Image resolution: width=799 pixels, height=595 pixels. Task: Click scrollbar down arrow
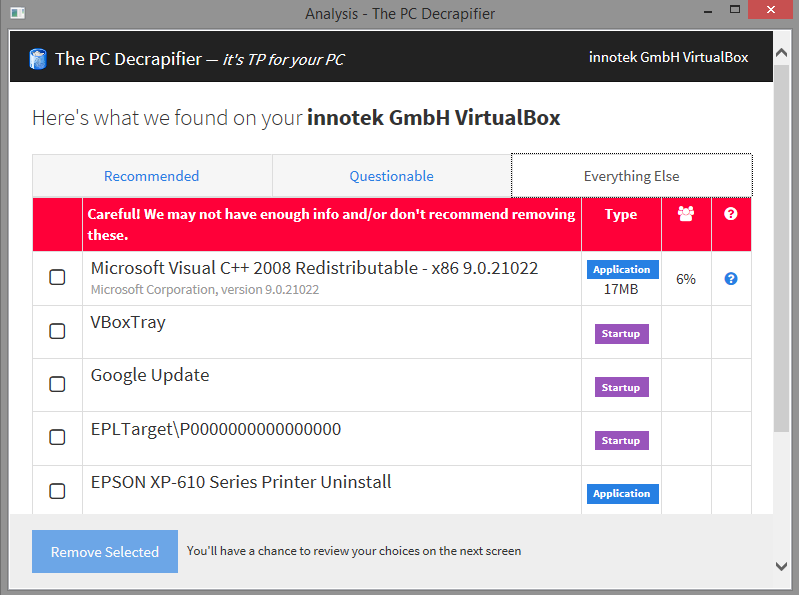point(781,566)
